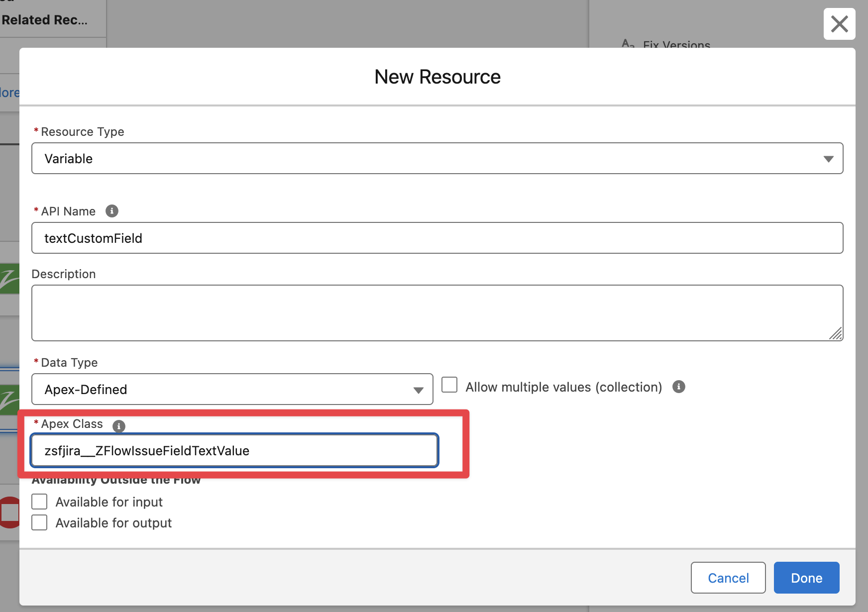Click the text icon beside Fix Versions

click(x=628, y=44)
